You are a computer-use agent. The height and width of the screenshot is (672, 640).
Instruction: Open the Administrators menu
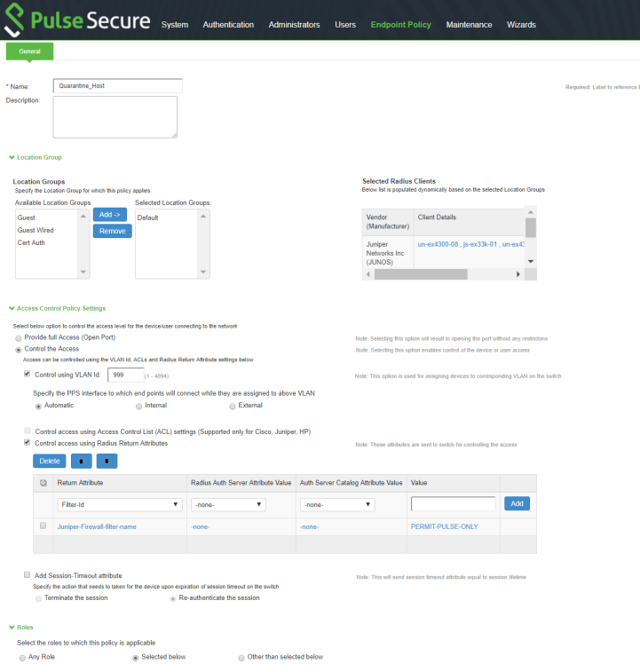point(294,25)
